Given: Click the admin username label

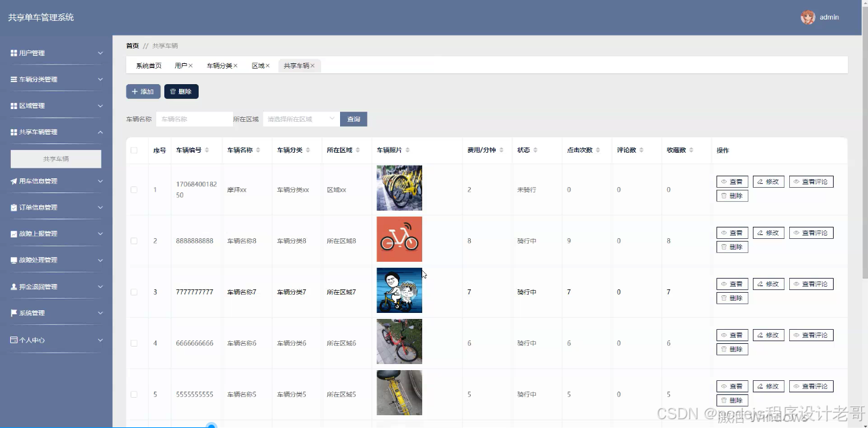Looking at the screenshot, I should [829, 17].
